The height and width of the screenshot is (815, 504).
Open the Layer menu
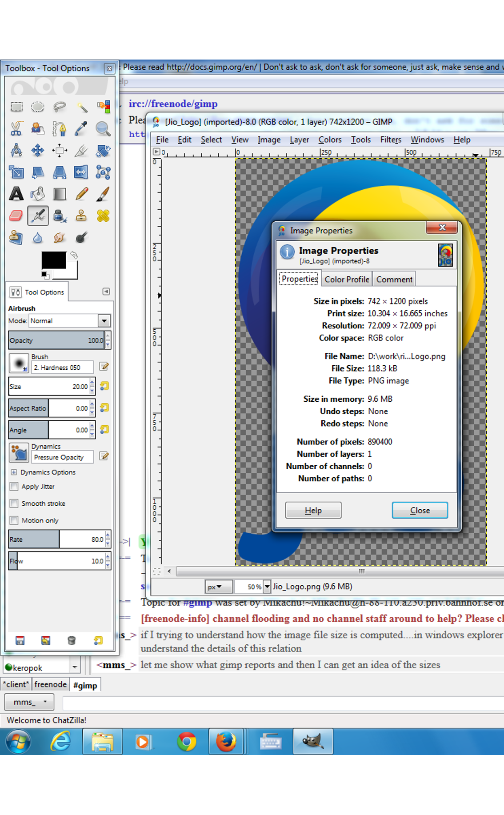tap(299, 140)
